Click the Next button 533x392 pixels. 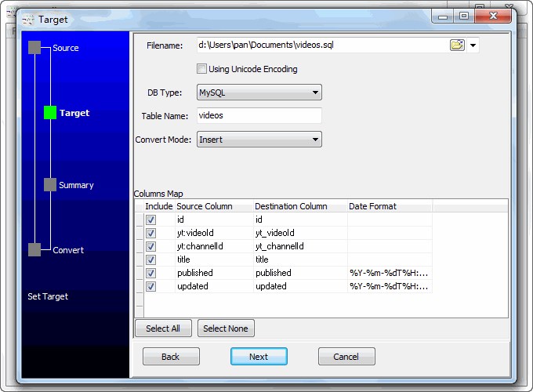tap(259, 357)
